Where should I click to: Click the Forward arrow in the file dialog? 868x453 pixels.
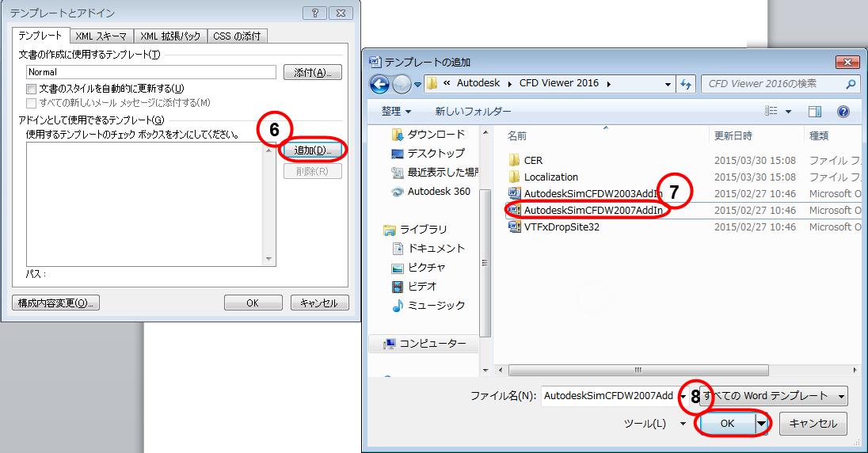tap(402, 84)
